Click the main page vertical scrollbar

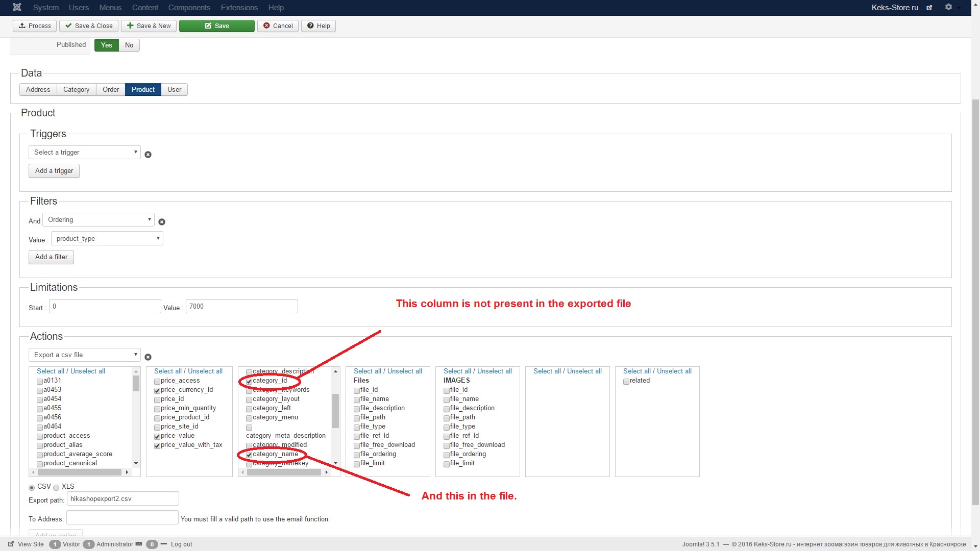tap(975, 301)
